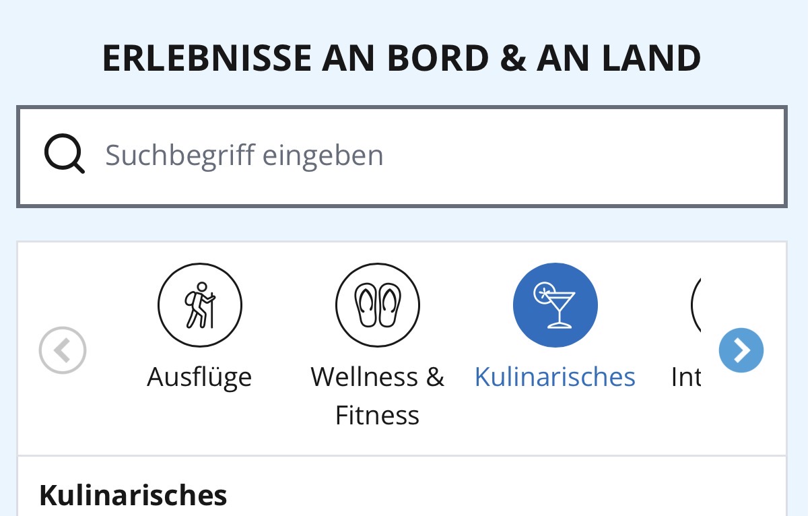Select the cut-off fourth category circle icon
Viewport: 812px width, 516px height.
(x=696, y=305)
